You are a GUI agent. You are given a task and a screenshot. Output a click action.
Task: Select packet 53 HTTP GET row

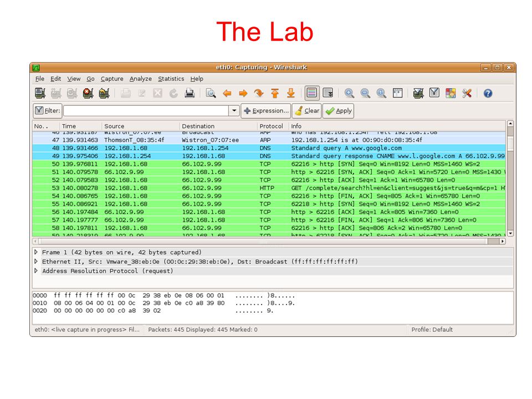(269, 188)
